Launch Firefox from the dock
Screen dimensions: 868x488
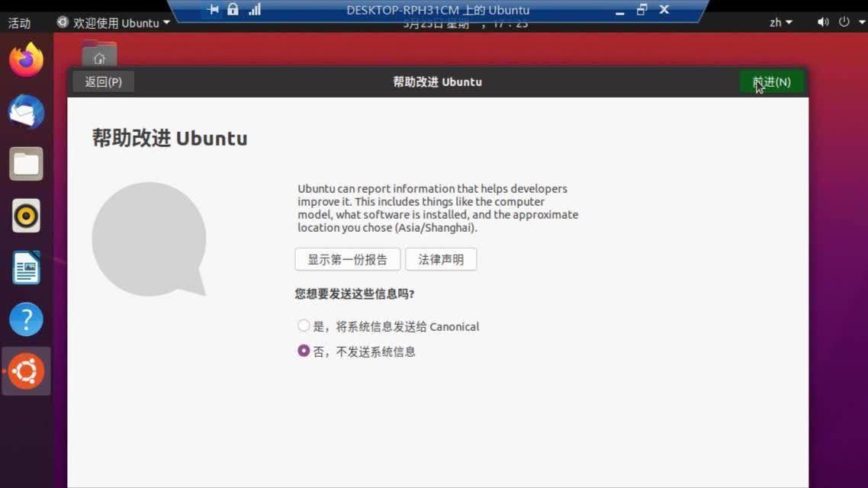pyautogui.click(x=26, y=59)
